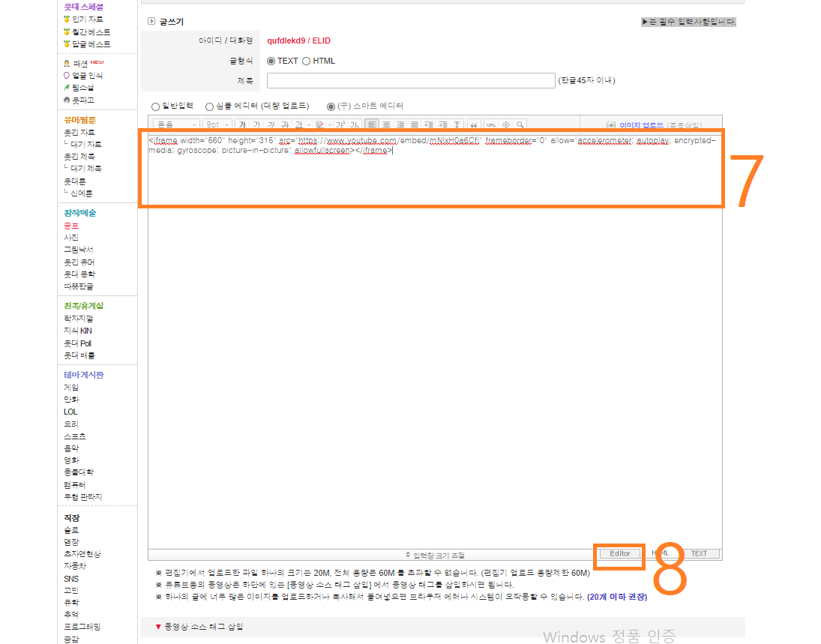Click the medal icon beside 인기 자료
This screenshot has width=821, height=644.
[67, 19]
